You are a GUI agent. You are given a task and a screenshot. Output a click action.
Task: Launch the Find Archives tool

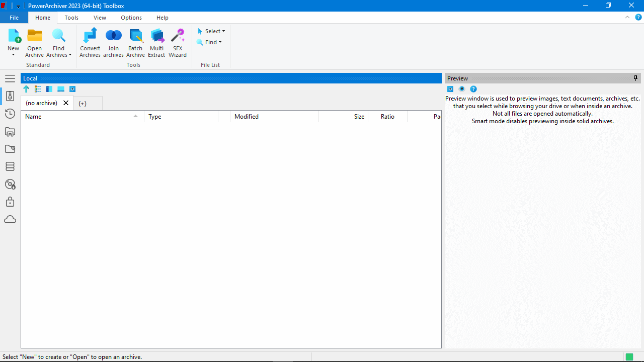(x=59, y=43)
